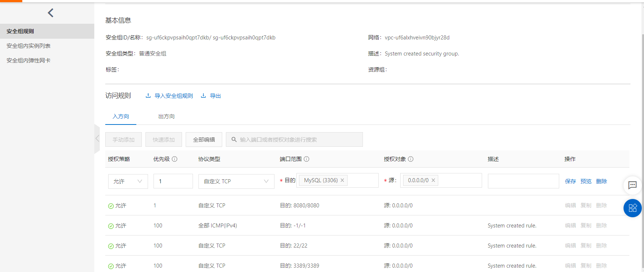Viewport: 644px width, 272px height.
Task: Click the 全部编辑 button
Action: click(x=204, y=139)
